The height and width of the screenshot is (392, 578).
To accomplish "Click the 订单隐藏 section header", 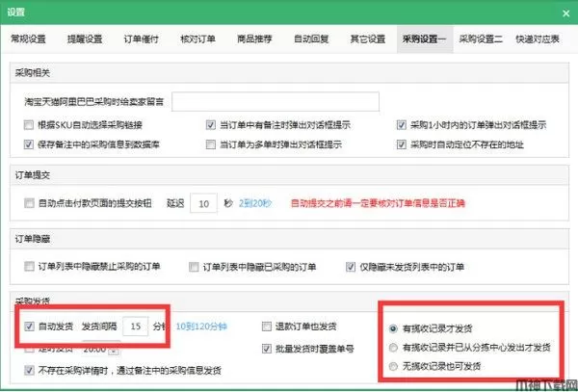I will click(x=33, y=239).
